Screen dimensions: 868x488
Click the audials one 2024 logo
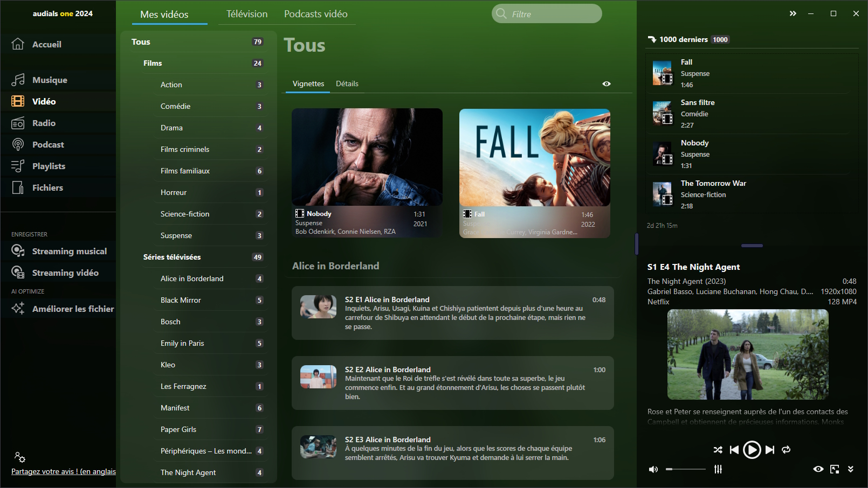pyautogui.click(x=63, y=13)
